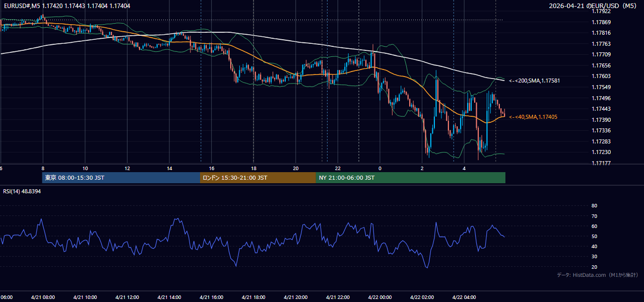Click the 4/21 16:00 date label
Viewport: 644px width, 302px height.
pyautogui.click(x=211, y=297)
